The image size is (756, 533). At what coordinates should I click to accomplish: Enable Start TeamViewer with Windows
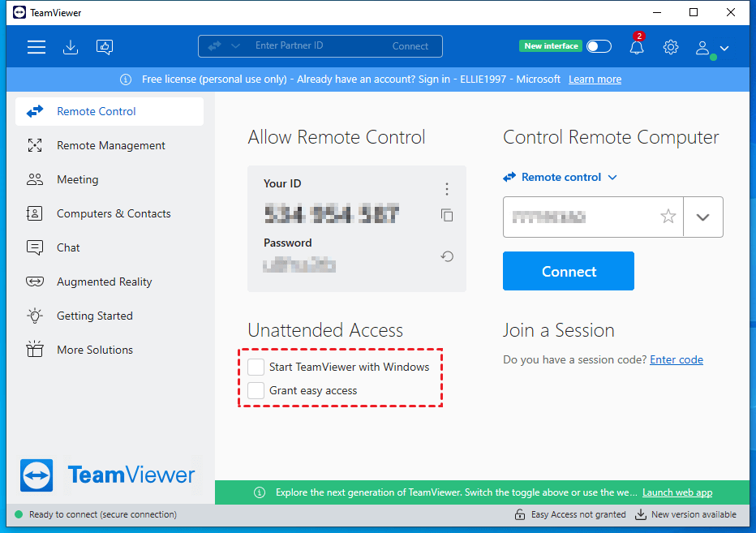coord(256,367)
